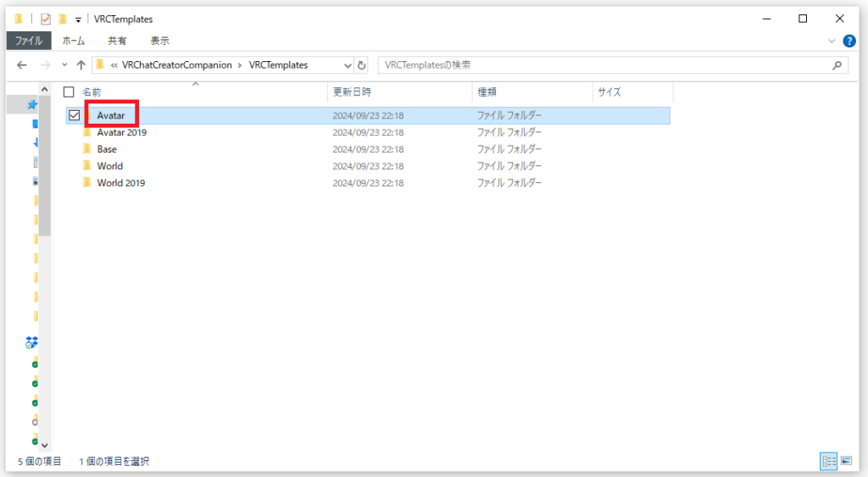Screen dimensions: 868x477
Task: Click the navigation pane scrollbar thumb
Action: coord(45,166)
